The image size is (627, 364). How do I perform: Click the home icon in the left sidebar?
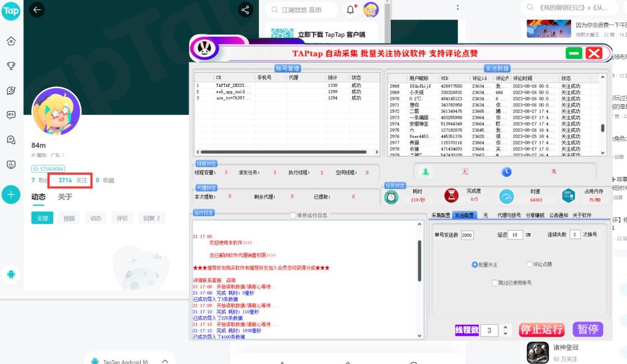10,41
